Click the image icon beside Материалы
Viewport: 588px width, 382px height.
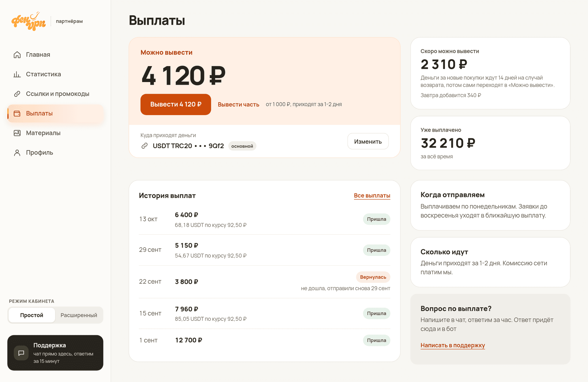(17, 133)
